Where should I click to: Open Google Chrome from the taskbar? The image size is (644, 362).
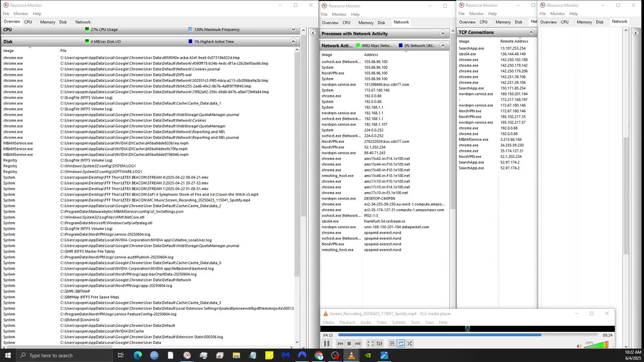(318, 355)
